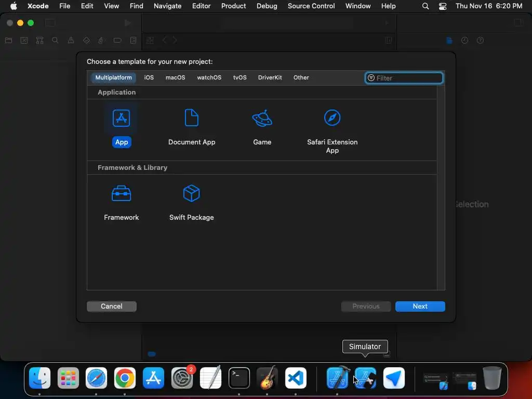This screenshot has height=399, width=532.
Task: Open the Source Control navigator icon
Action: tap(24, 41)
